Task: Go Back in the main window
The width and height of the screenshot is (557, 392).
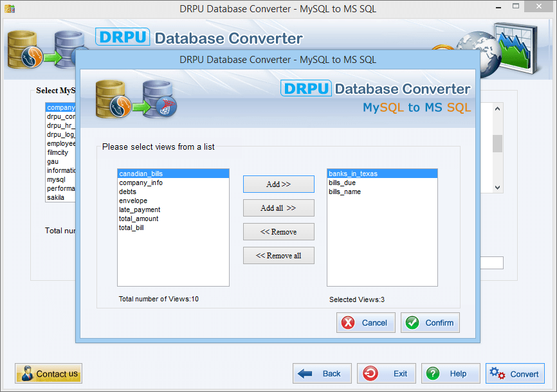Action: pos(322,373)
